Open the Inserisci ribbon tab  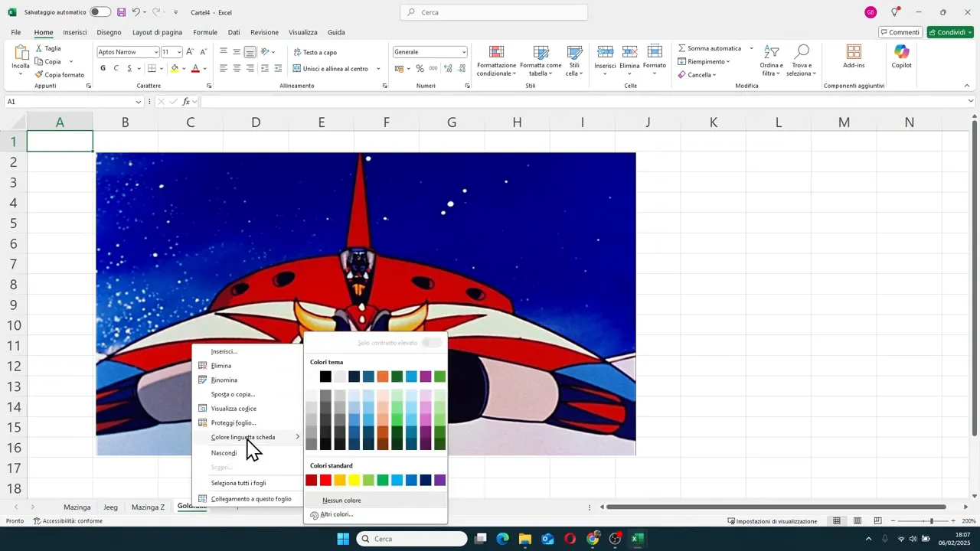tap(74, 32)
